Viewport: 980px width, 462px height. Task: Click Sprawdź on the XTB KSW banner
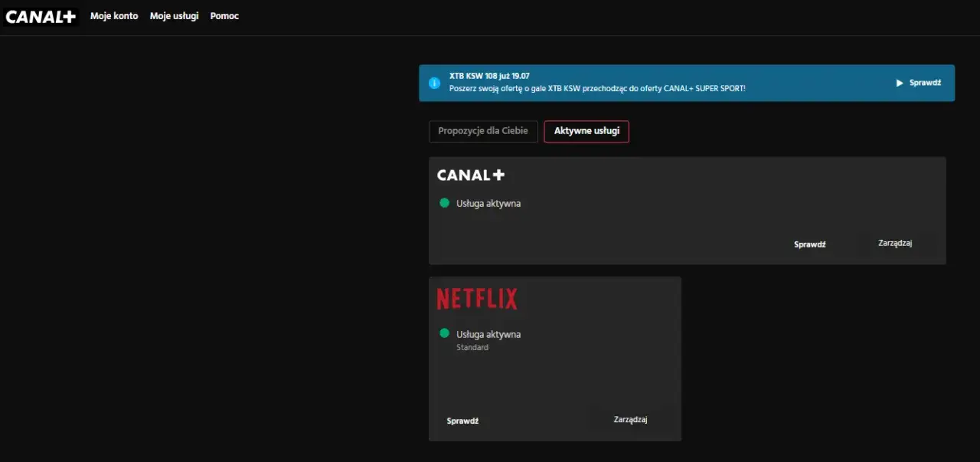[x=925, y=82]
